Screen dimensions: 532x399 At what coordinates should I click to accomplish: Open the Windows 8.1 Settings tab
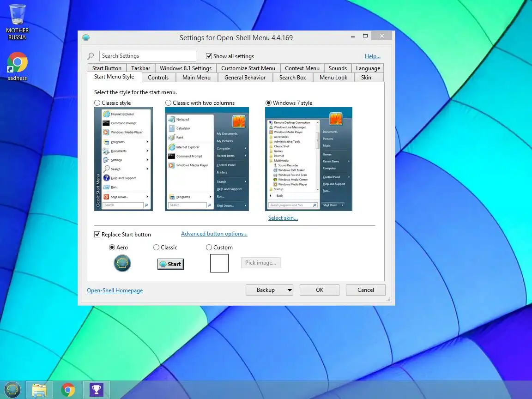186,68
